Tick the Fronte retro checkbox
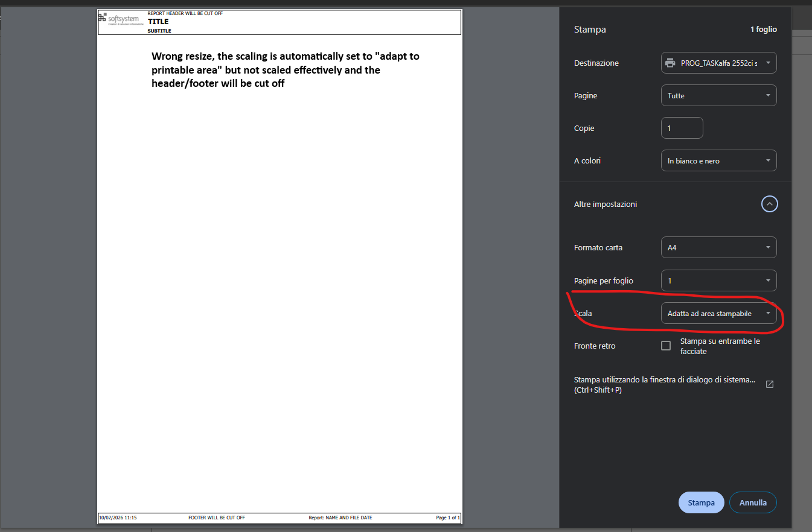 pyautogui.click(x=666, y=346)
